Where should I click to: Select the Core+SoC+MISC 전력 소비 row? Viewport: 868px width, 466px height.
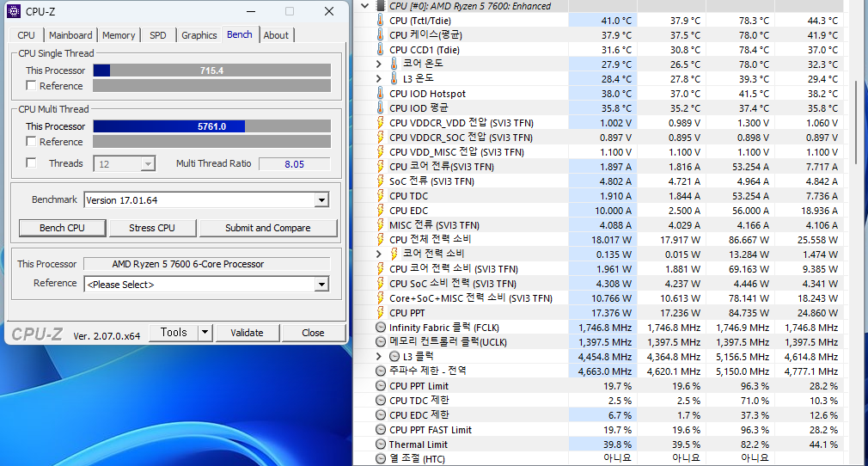click(599, 298)
